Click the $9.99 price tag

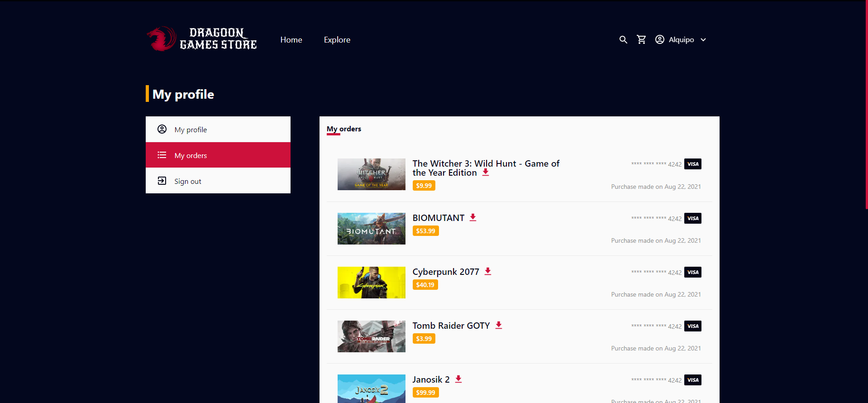pos(424,186)
